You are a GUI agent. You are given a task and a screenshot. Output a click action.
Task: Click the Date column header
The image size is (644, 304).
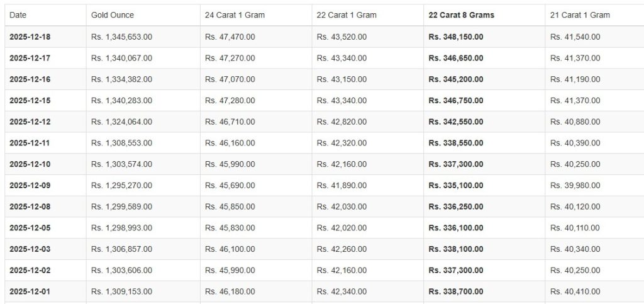click(18, 15)
